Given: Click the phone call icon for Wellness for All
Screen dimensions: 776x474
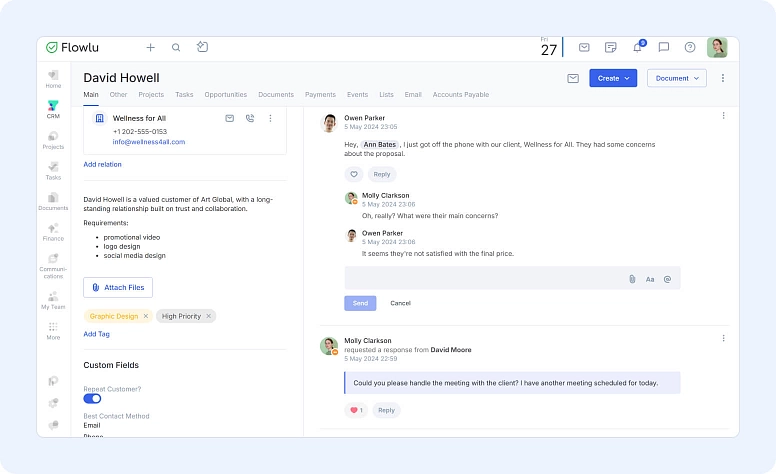Looking at the screenshot, I should tap(250, 118).
